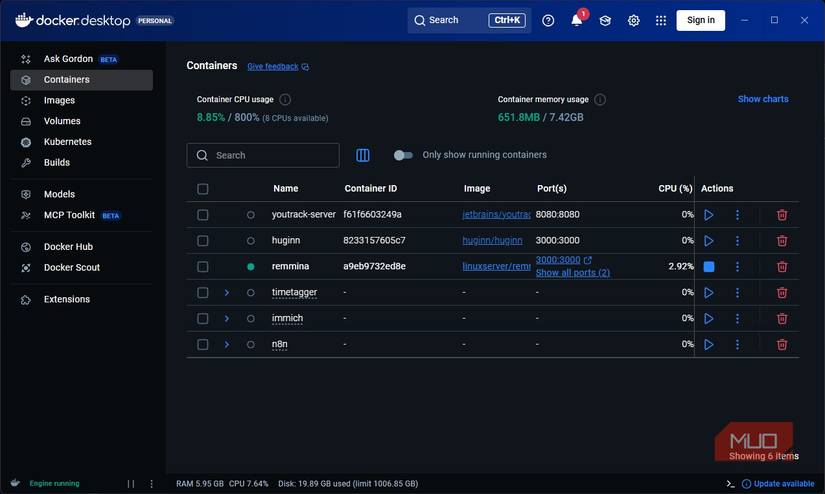Pause the Docker engine in status bar
825x494 pixels.
[x=131, y=483]
